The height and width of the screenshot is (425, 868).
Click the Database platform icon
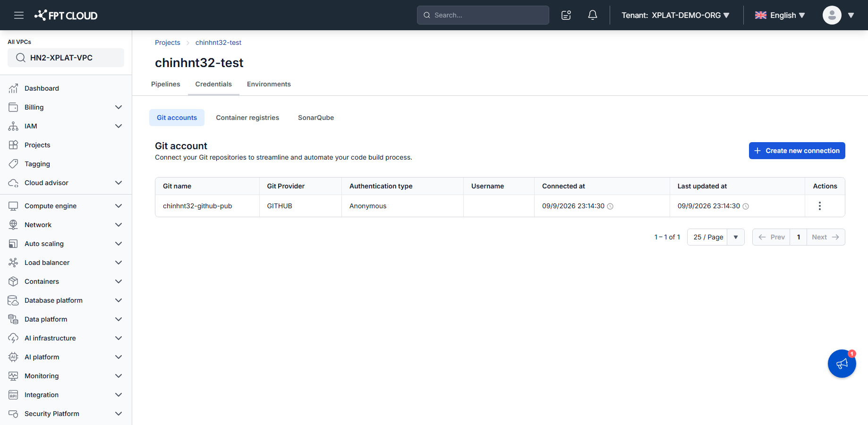coord(13,300)
